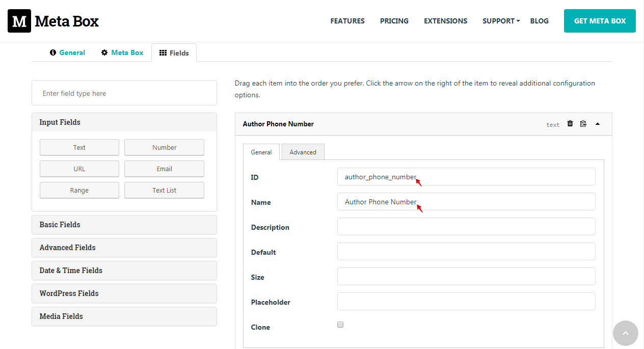This screenshot has width=644, height=349.
Task: Open the EXTENSIONS page link
Action: click(445, 21)
